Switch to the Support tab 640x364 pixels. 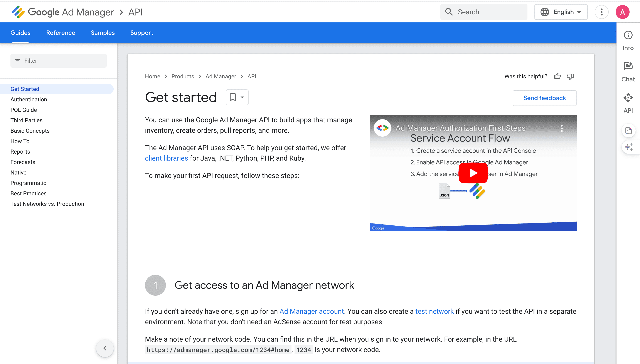pos(142,33)
